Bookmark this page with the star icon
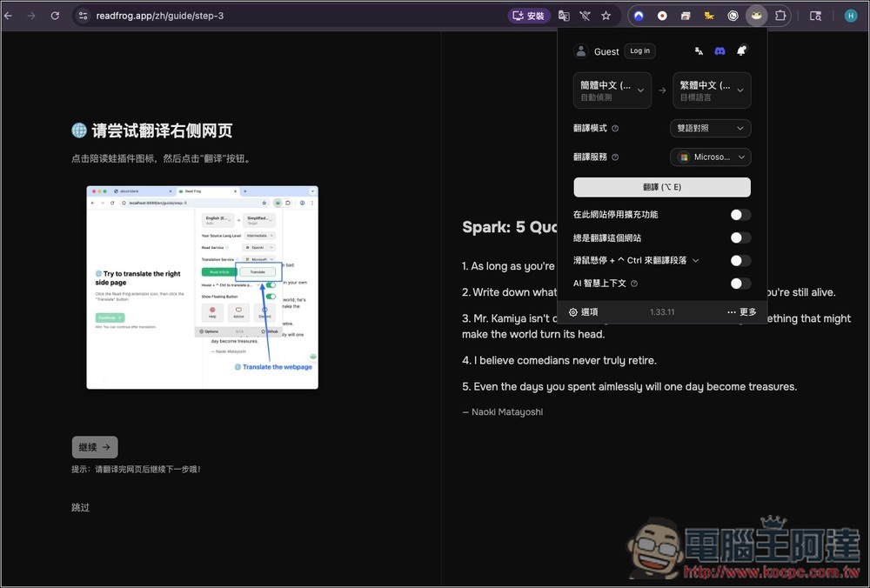This screenshot has width=870, height=588. tap(606, 16)
